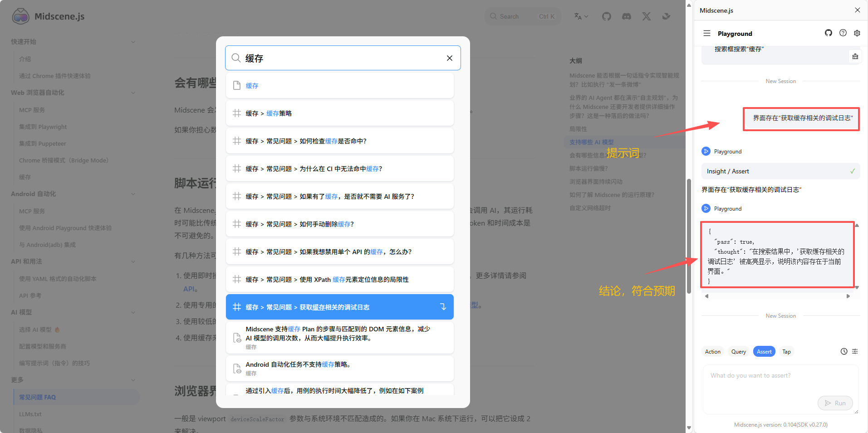Collapse the 快速开始 sidebar section
This screenshot has height=433, width=868.
(x=133, y=42)
